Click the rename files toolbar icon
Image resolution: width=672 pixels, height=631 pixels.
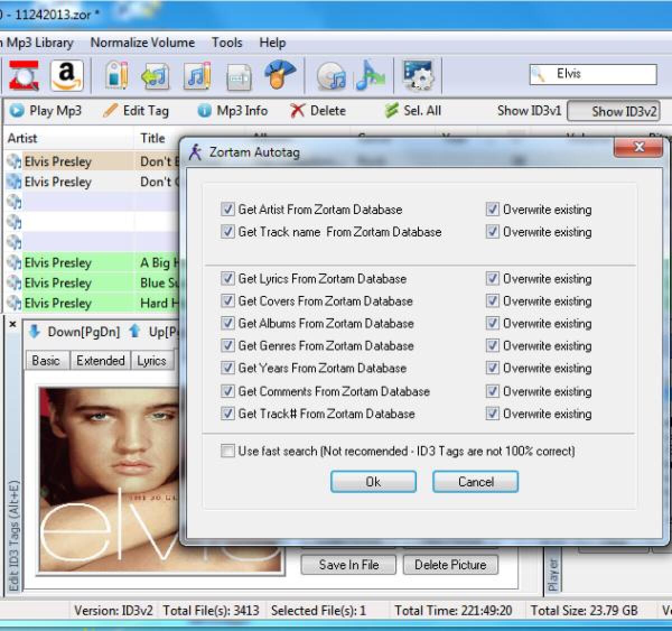pos(237,75)
